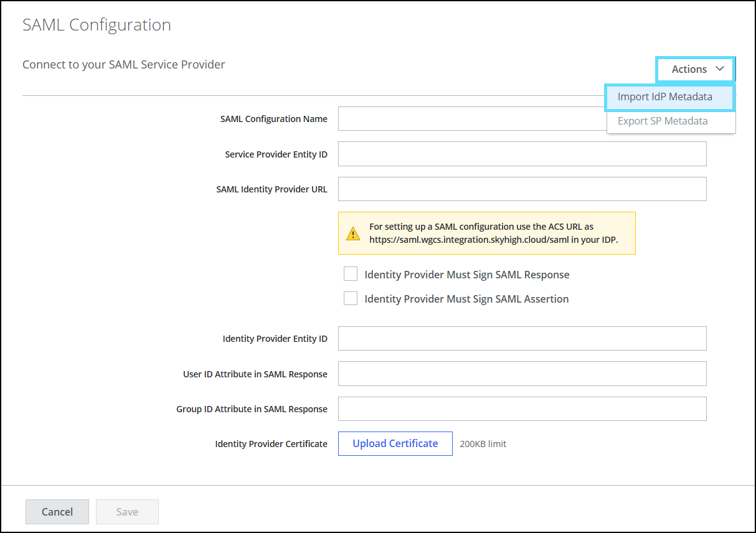Choose Export SP Metadata menu entry
Viewport: 756px width, 533px height.
[x=663, y=121]
